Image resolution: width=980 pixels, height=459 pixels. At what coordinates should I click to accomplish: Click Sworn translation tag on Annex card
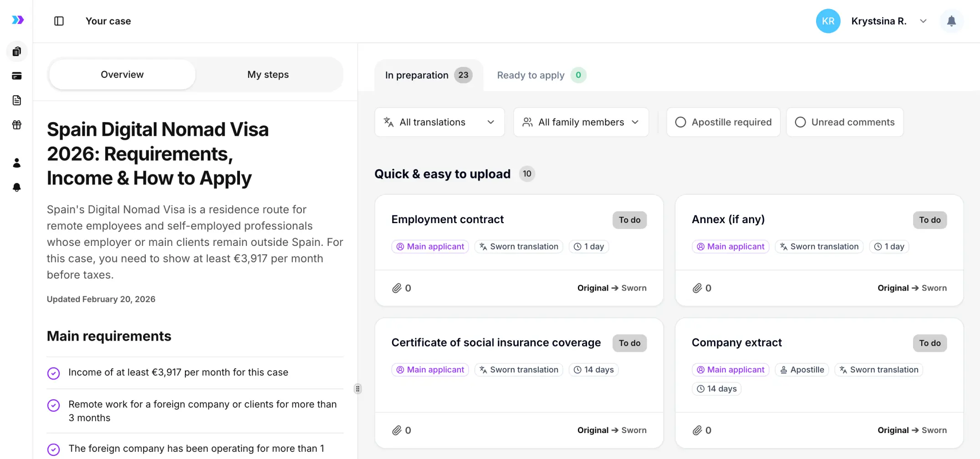click(819, 246)
